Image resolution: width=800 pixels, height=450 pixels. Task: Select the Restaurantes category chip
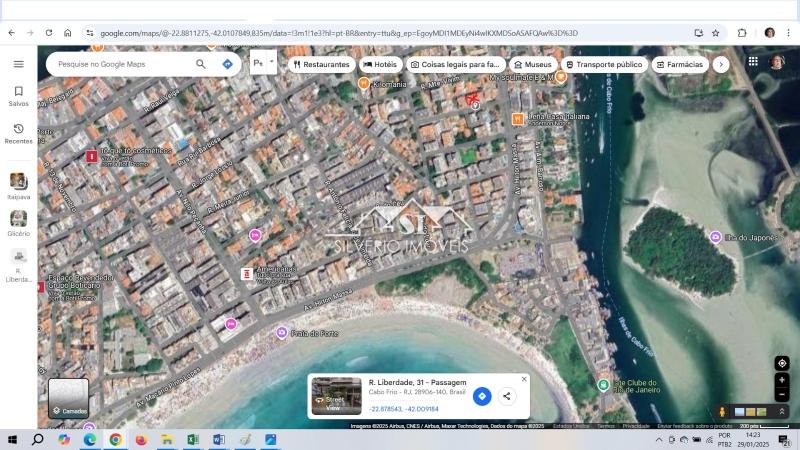pyautogui.click(x=320, y=64)
